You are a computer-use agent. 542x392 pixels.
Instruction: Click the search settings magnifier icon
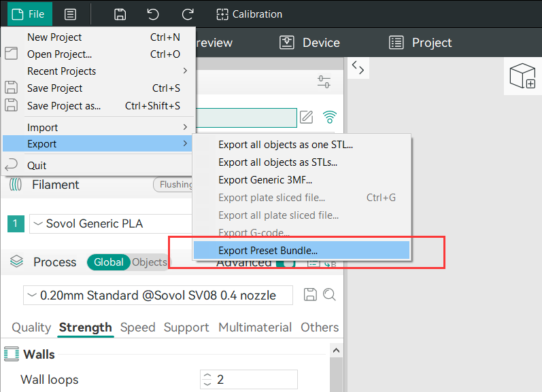point(329,295)
